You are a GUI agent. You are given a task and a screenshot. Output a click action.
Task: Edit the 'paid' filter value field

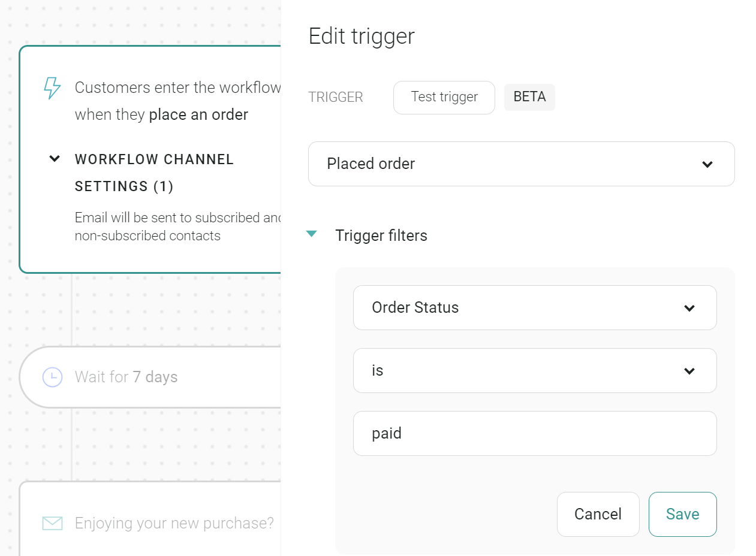coord(535,433)
